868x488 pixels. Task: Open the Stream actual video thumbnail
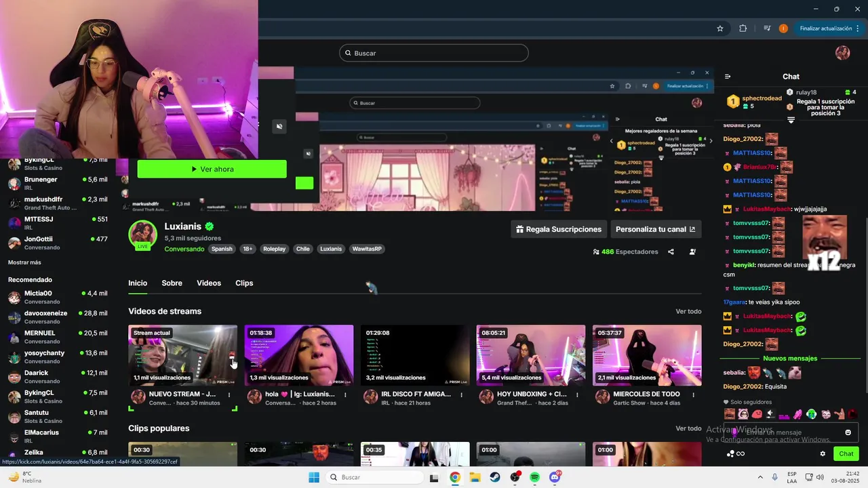click(182, 355)
